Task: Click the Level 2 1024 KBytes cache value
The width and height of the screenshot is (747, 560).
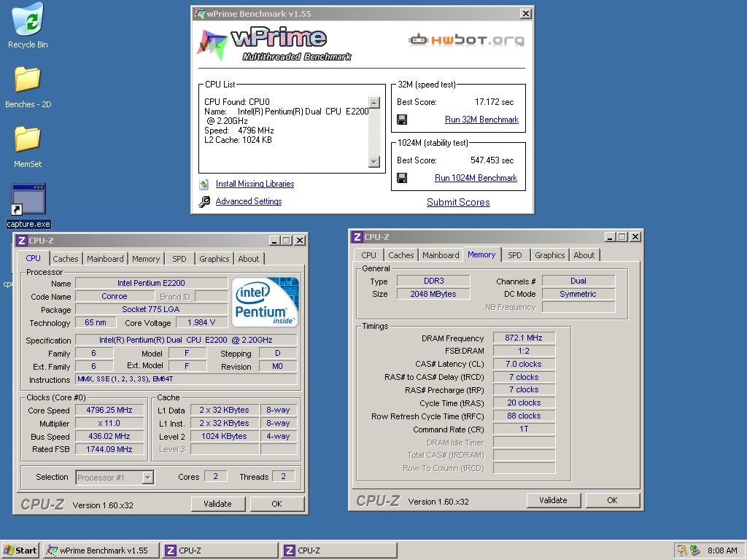Action: (225, 436)
